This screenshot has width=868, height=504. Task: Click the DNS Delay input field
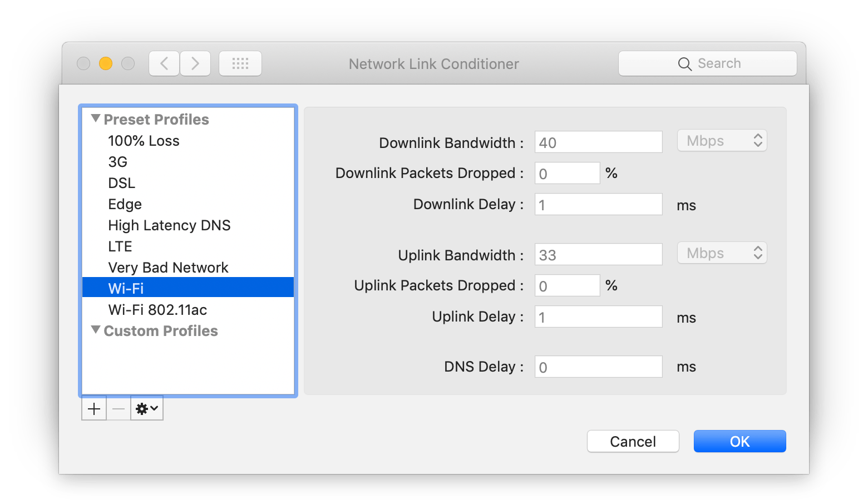pos(598,367)
